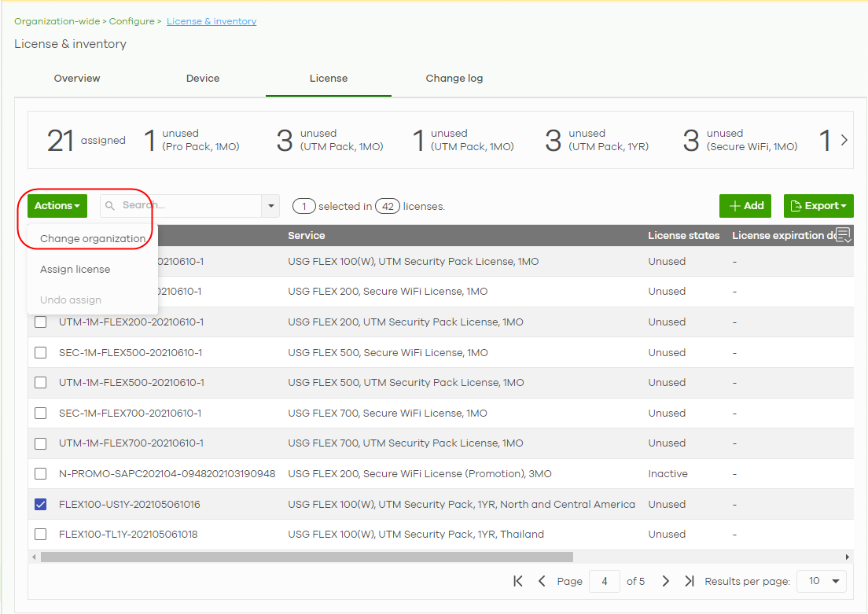Click the license name N-PROMO-SAPC202104-0948202103190948
Image resolution: width=868 pixels, height=614 pixels.
[167, 473]
